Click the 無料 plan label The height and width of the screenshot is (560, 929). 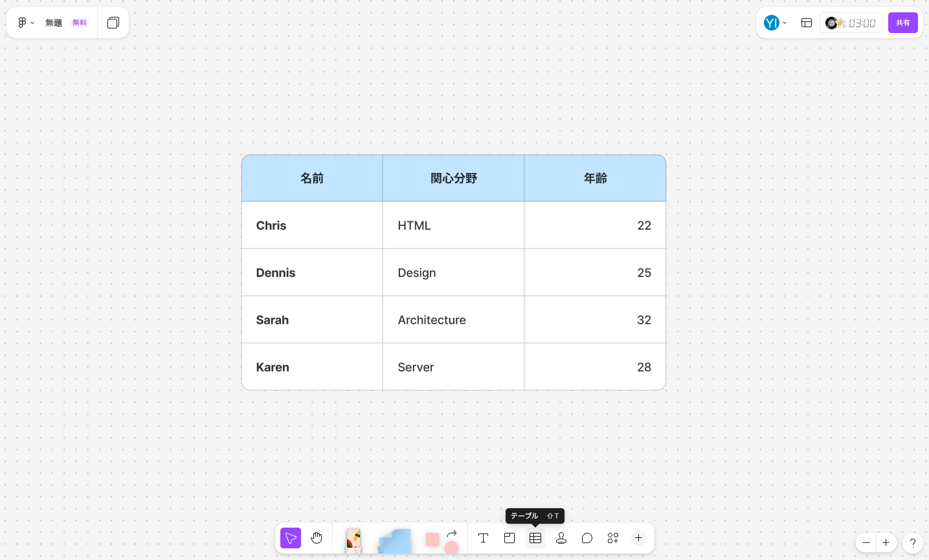(79, 22)
